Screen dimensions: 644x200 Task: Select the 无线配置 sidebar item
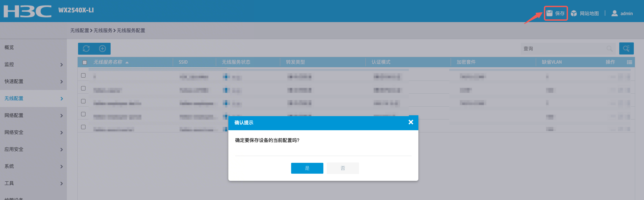[x=33, y=98]
